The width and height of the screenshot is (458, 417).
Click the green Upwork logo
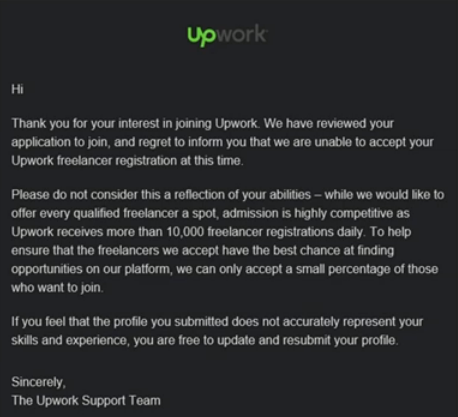227,35
